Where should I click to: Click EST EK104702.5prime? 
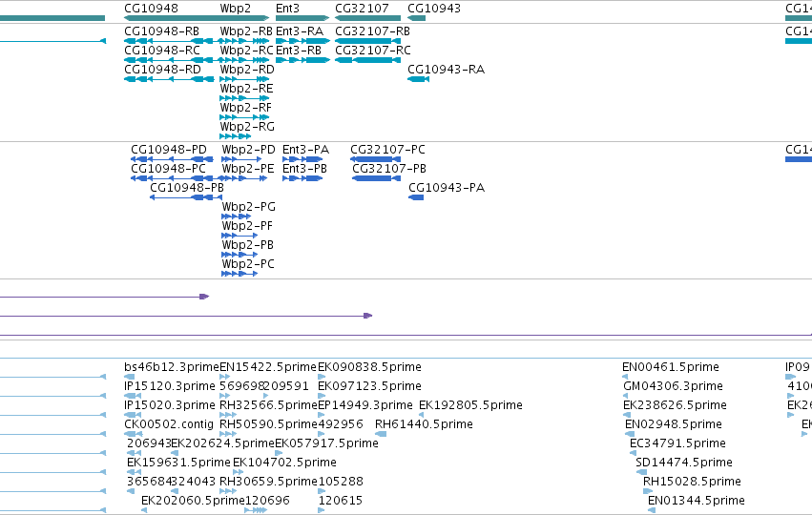[284, 463]
